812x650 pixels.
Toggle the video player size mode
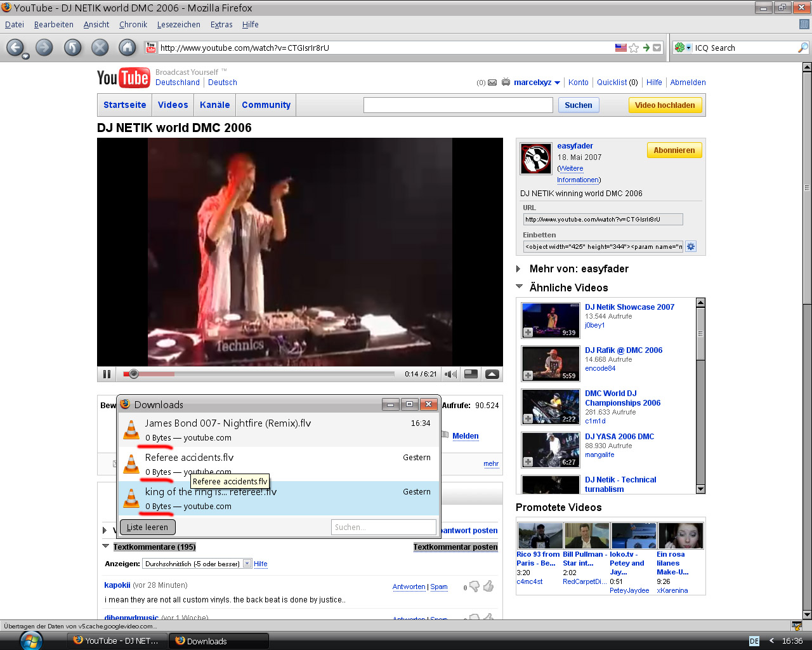tap(471, 374)
